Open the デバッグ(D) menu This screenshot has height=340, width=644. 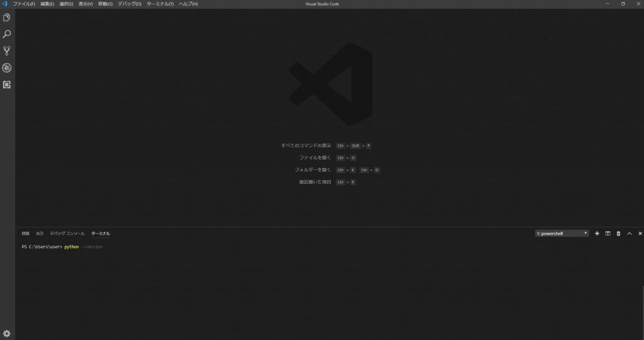coord(130,4)
